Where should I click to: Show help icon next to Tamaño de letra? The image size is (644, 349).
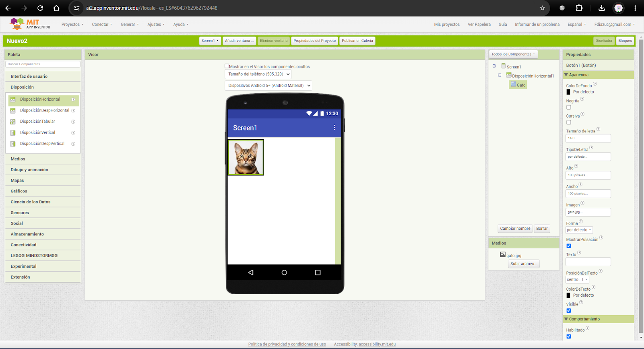tap(598, 129)
